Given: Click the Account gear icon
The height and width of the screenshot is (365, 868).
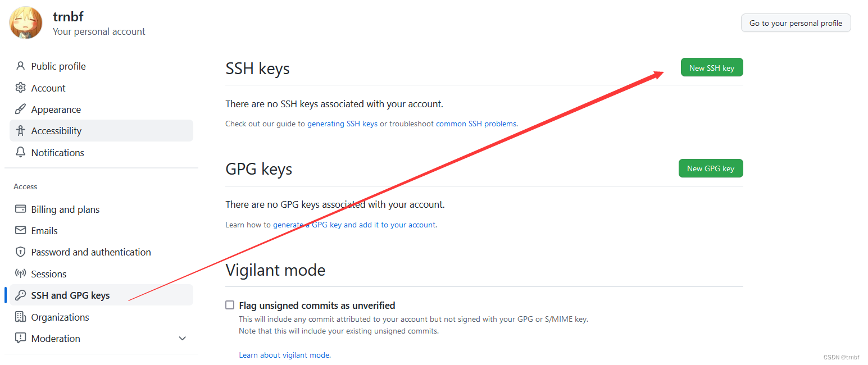Looking at the screenshot, I should pos(21,88).
